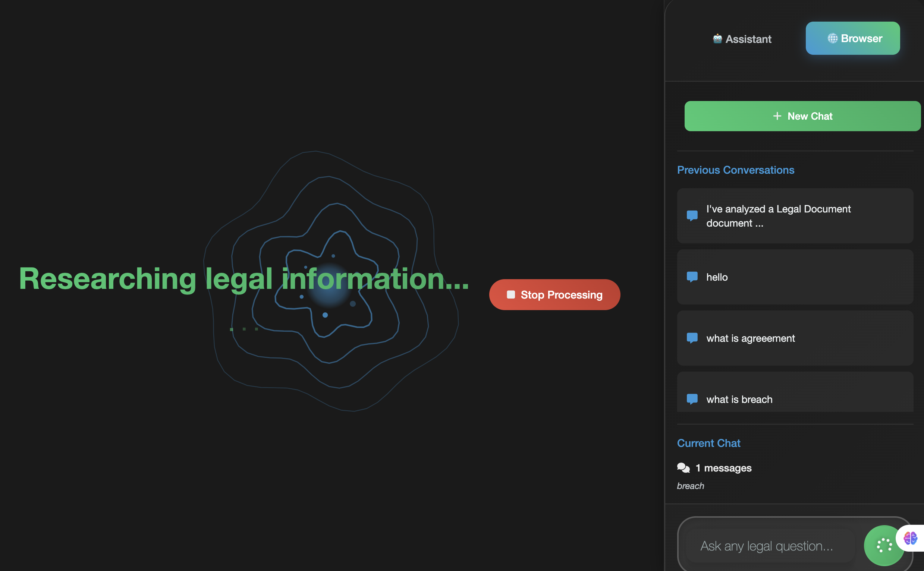Open 'what is agreeement' conversation
Viewport: 924px width, 571px height.
point(795,338)
